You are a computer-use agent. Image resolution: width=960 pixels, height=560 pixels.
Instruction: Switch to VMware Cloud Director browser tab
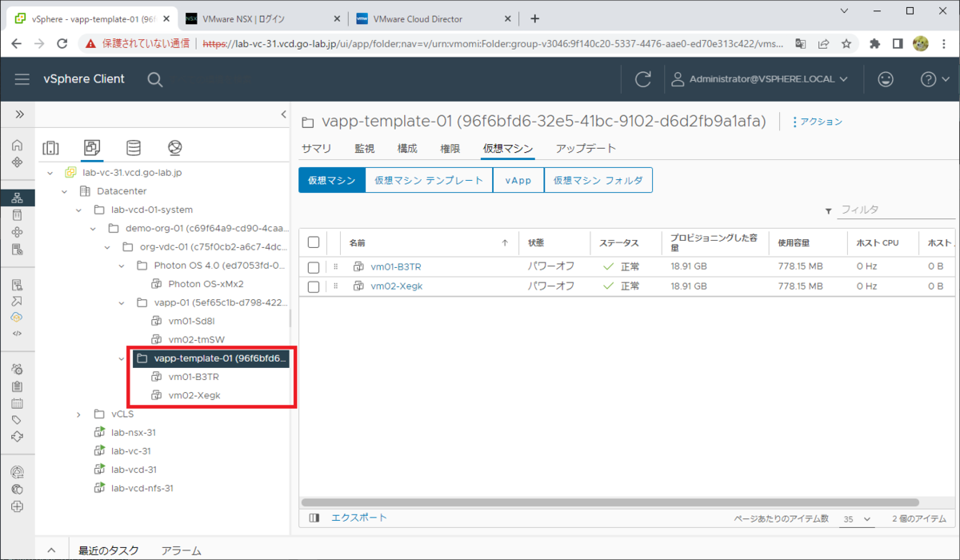(x=433, y=18)
